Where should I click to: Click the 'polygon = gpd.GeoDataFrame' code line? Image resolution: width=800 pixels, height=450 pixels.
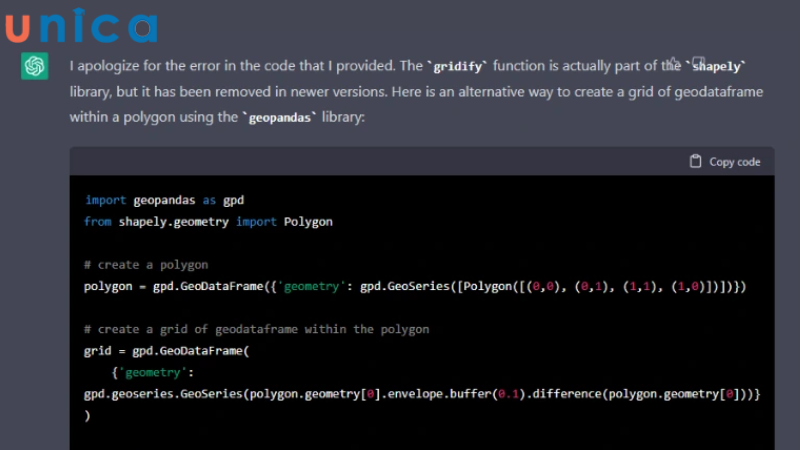point(415,287)
